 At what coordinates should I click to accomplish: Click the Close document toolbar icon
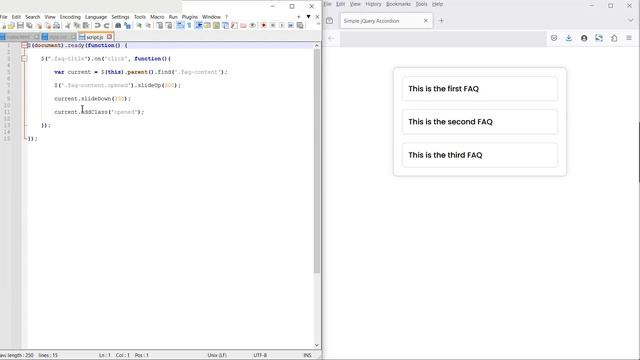[x=39, y=25]
